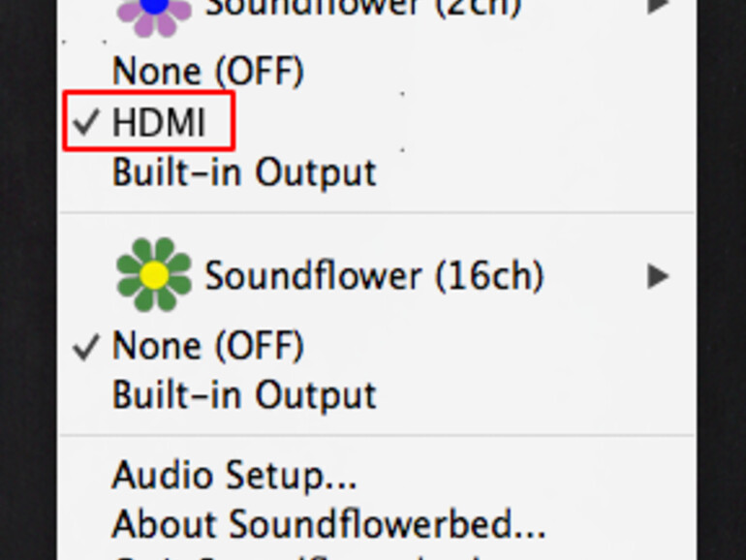Click the dark area right of the menu
Viewport: 746px width, 560px height.
coord(721,291)
